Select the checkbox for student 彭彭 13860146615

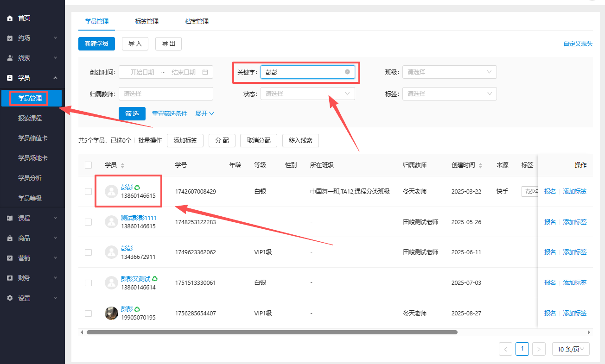pyautogui.click(x=88, y=191)
